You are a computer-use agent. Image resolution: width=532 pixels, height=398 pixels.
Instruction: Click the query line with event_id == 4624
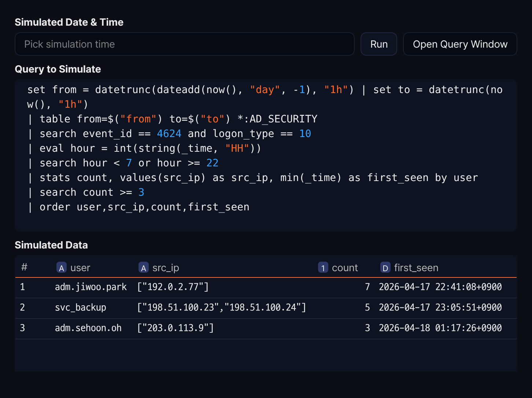tap(169, 134)
